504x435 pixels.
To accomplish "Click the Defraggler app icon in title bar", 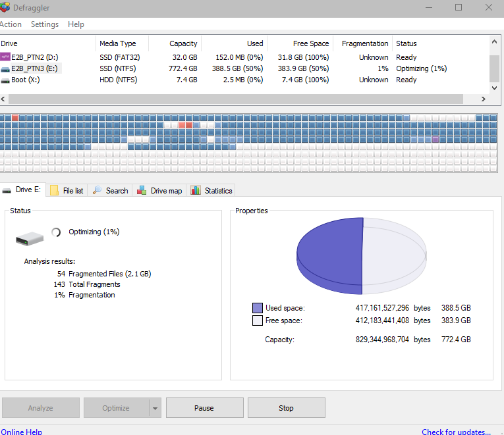I will click(3, 7).
